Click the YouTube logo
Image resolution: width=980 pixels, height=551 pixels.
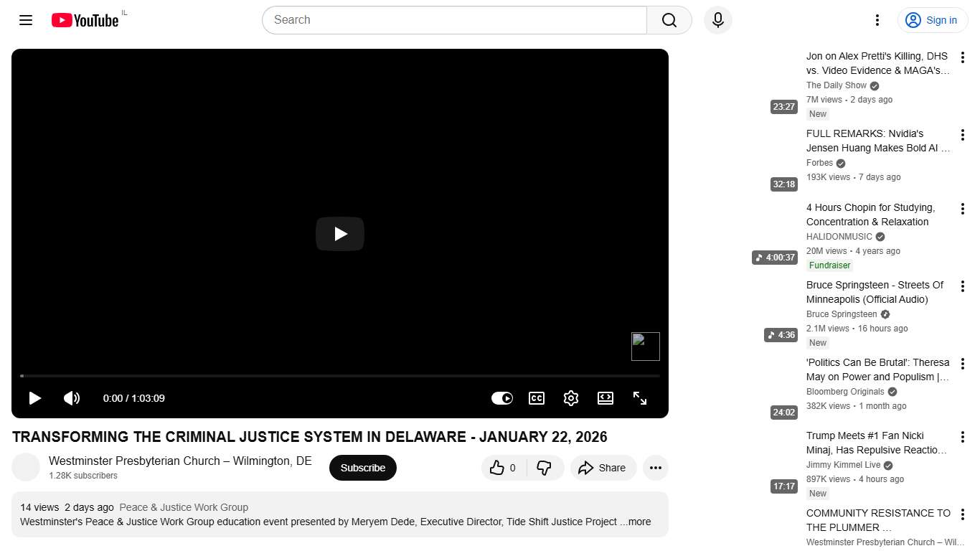pyautogui.click(x=84, y=20)
